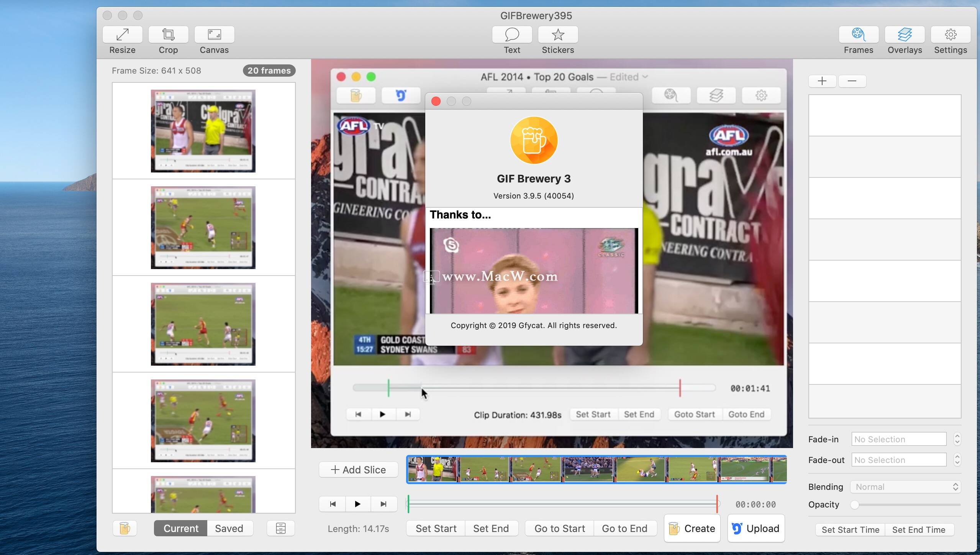
Task: Open the Resize tool
Action: pyautogui.click(x=122, y=35)
